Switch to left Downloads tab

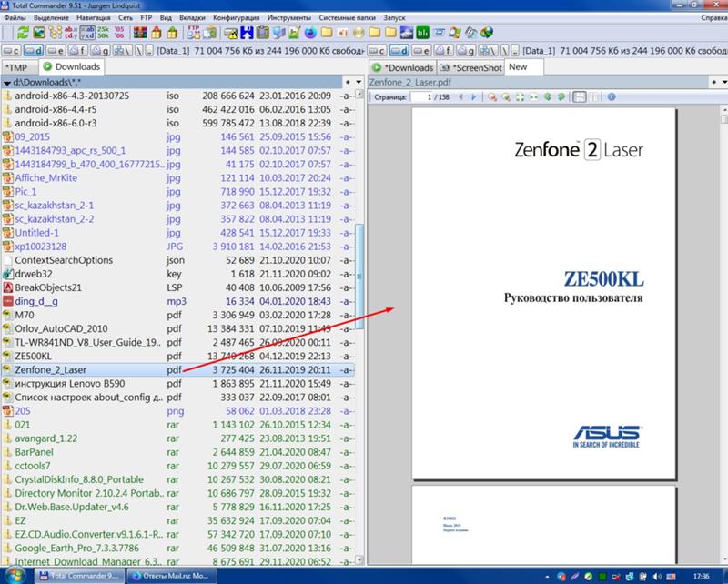pos(72,66)
